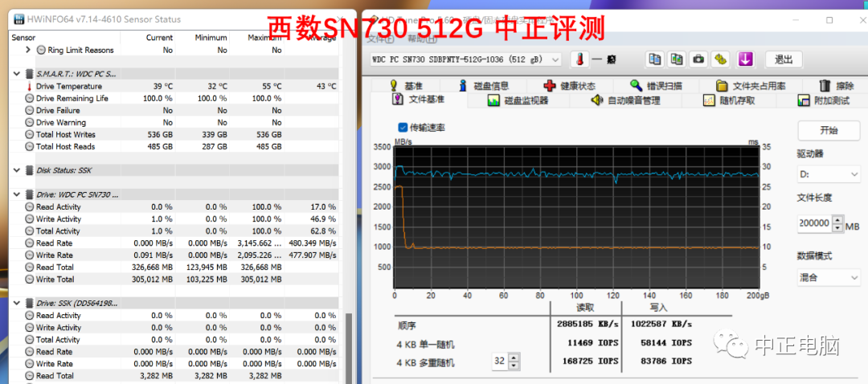868x384 pixels.
Task: Click the camera save screenshot icon
Action: tap(698, 59)
